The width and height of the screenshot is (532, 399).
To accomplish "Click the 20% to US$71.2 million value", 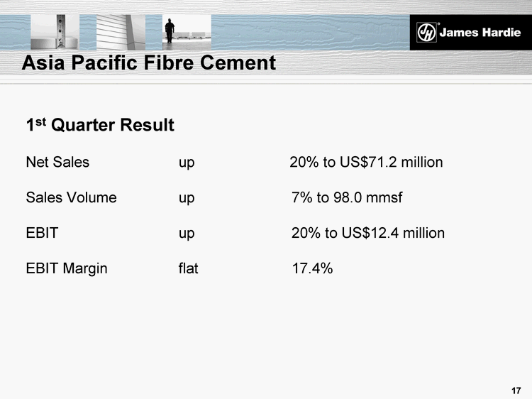I will [366, 163].
